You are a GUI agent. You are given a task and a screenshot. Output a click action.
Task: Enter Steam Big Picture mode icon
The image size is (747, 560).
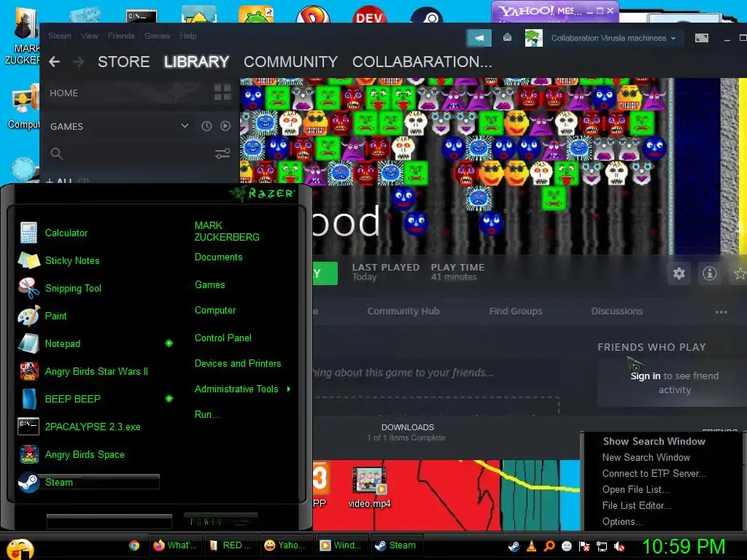(x=702, y=38)
